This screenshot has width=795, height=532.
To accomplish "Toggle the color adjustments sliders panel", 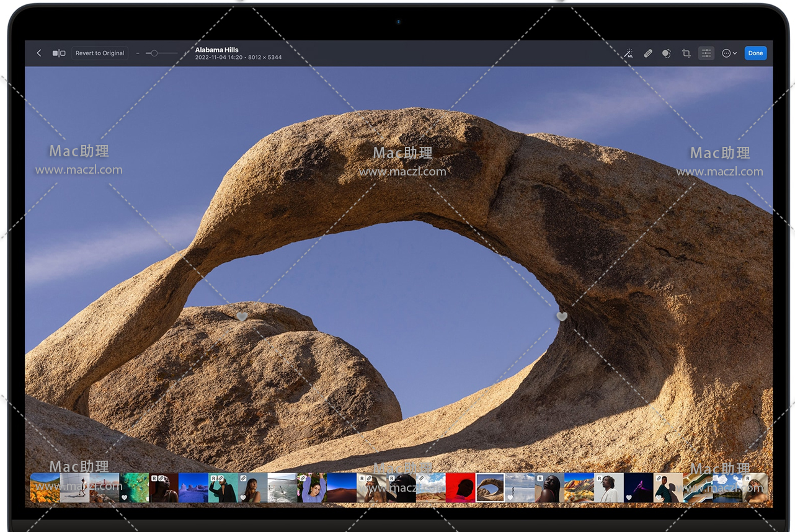I will pyautogui.click(x=706, y=53).
